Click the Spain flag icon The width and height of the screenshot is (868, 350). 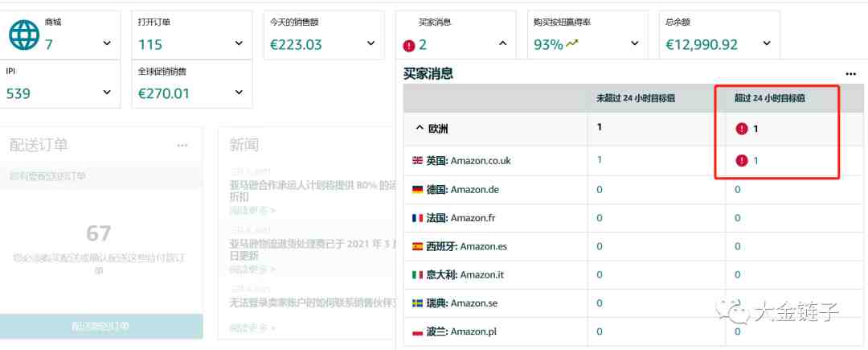click(x=417, y=246)
